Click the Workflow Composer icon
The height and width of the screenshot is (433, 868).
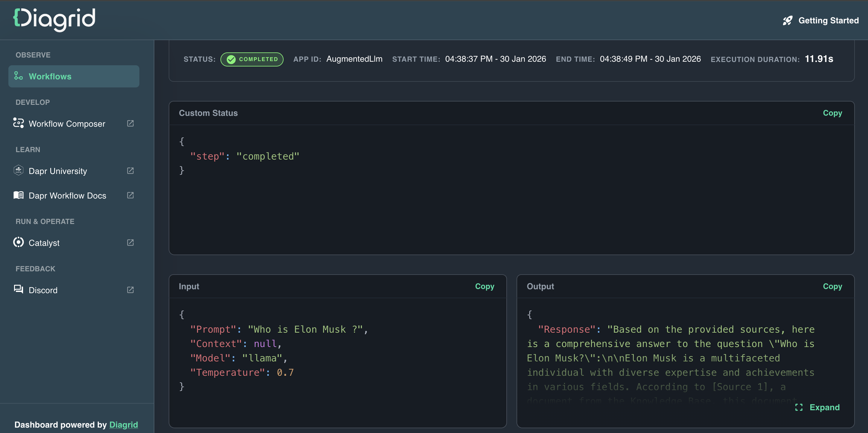[x=18, y=123]
